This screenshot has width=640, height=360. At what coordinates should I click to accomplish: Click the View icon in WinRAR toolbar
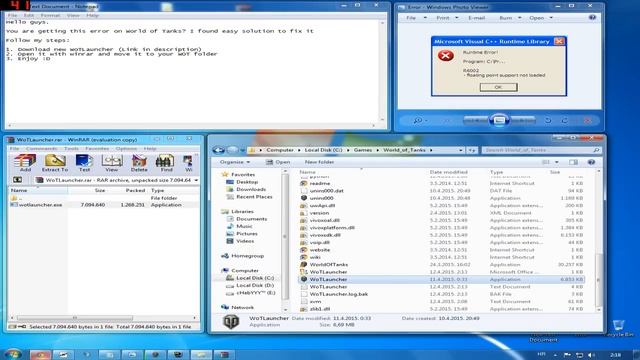111,163
